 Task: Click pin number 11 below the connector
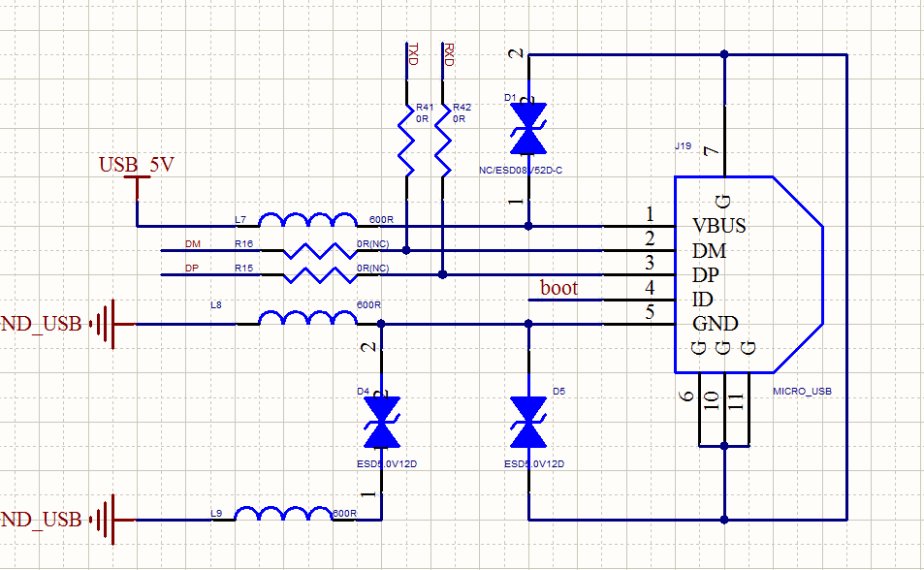click(x=737, y=401)
